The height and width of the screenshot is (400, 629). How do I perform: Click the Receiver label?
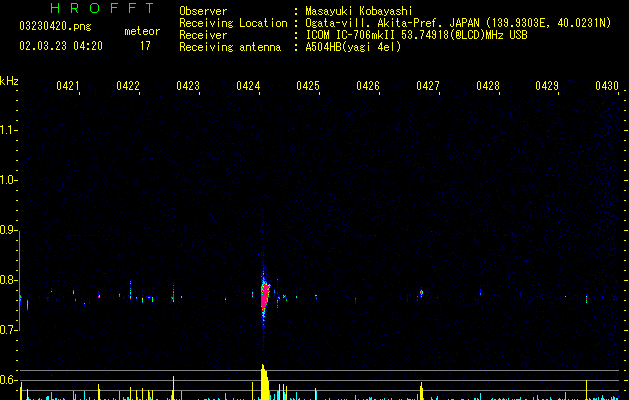click(x=203, y=35)
